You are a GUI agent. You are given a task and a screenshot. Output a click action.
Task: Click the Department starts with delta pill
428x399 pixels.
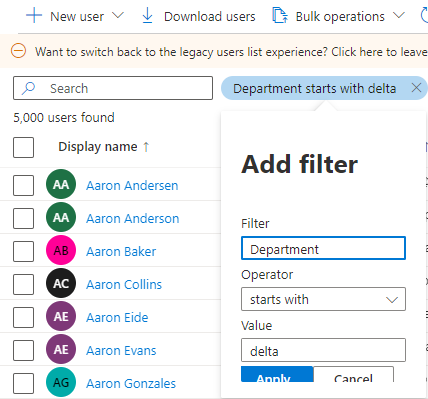[x=315, y=89]
